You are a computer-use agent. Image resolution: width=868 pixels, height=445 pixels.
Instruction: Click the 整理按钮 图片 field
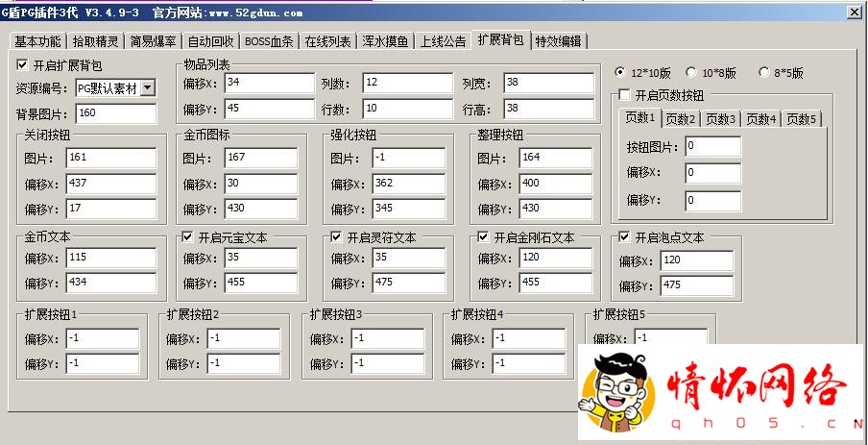click(x=556, y=158)
